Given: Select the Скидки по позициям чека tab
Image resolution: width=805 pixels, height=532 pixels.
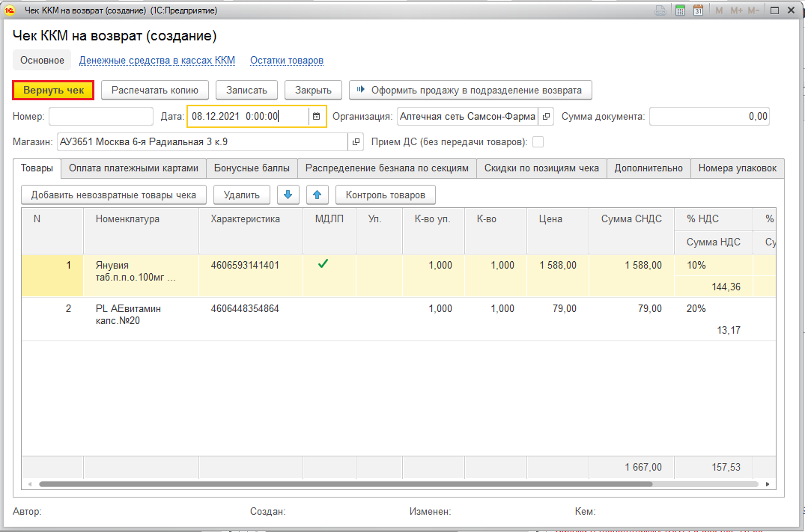Looking at the screenshot, I should click(x=541, y=168).
